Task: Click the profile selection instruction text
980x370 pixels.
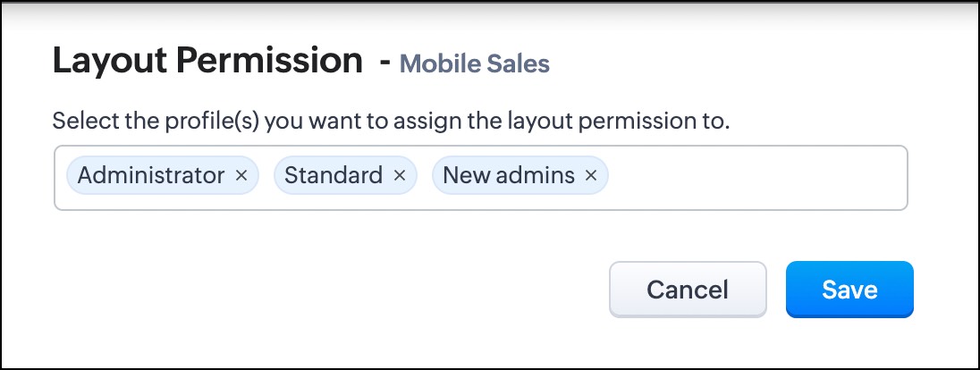Action: [x=392, y=121]
